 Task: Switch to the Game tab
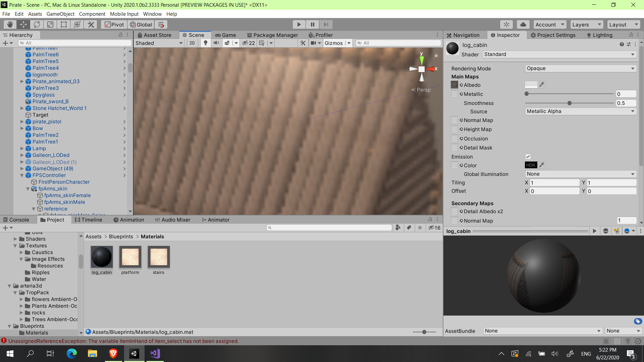(x=226, y=35)
